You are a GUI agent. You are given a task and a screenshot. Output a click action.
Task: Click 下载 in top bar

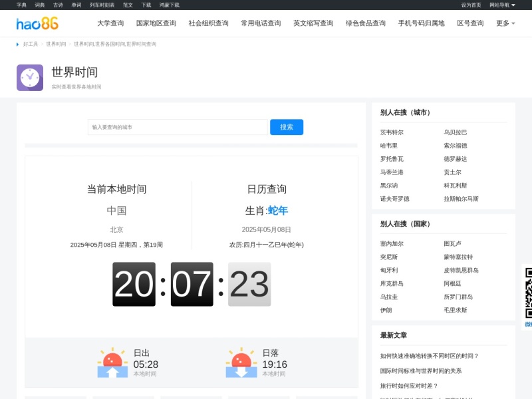(146, 5)
